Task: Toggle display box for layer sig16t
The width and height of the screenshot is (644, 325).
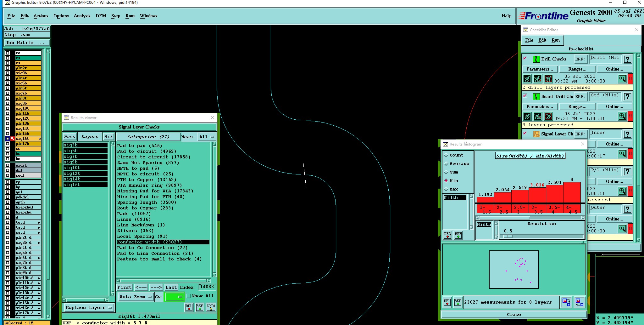Action: (8, 139)
